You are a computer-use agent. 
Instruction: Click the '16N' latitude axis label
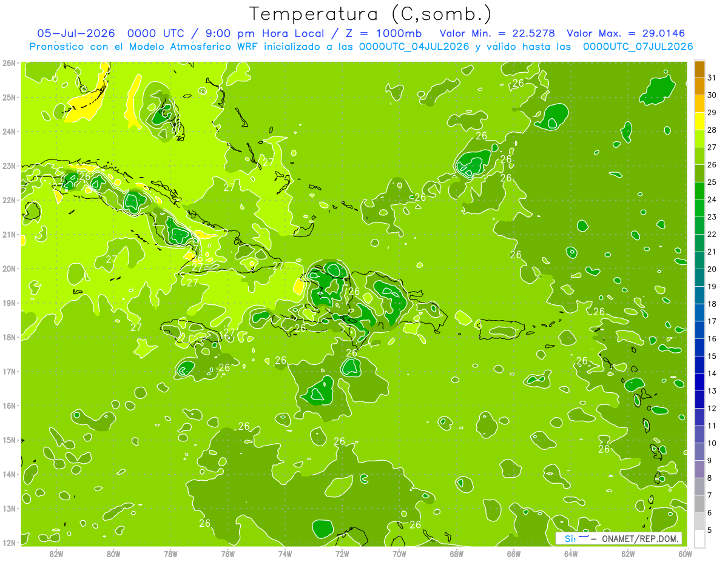coord(8,406)
